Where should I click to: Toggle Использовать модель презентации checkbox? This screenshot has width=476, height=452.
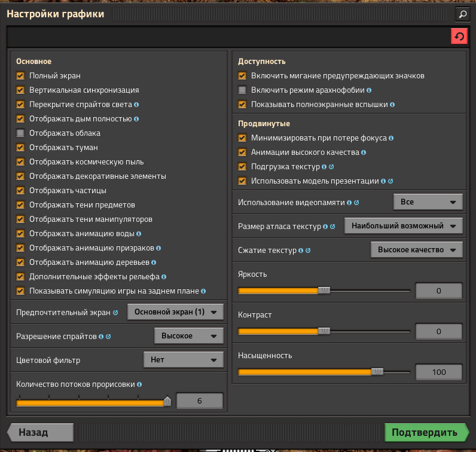pos(242,181)
